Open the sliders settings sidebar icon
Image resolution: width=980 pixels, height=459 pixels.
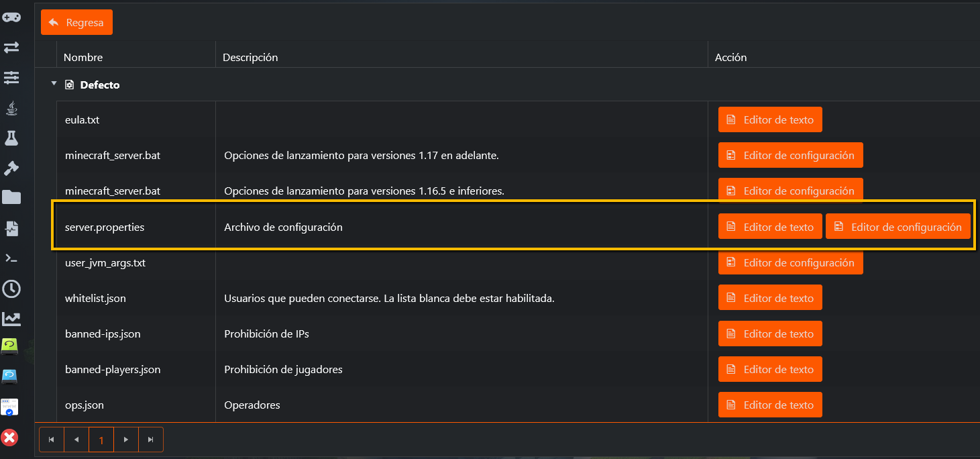11,77
